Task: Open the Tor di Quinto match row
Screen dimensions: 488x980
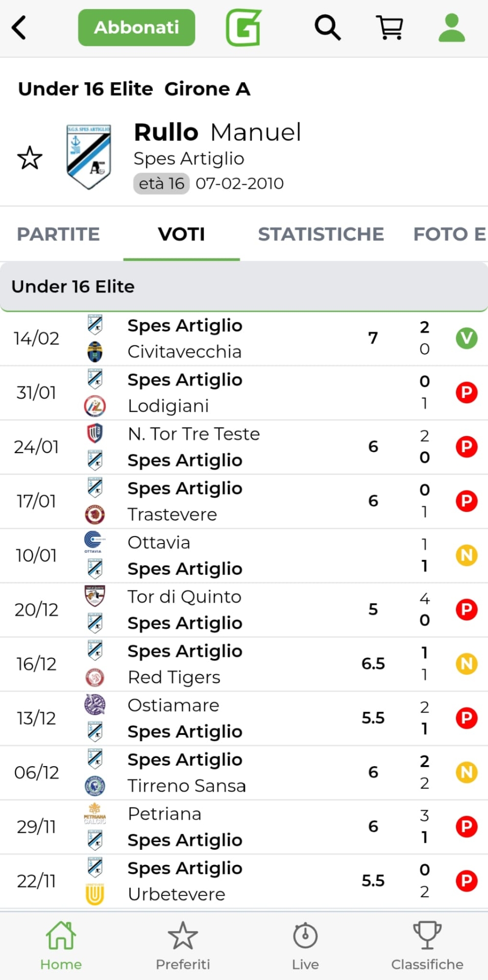Action: (230, 609)
